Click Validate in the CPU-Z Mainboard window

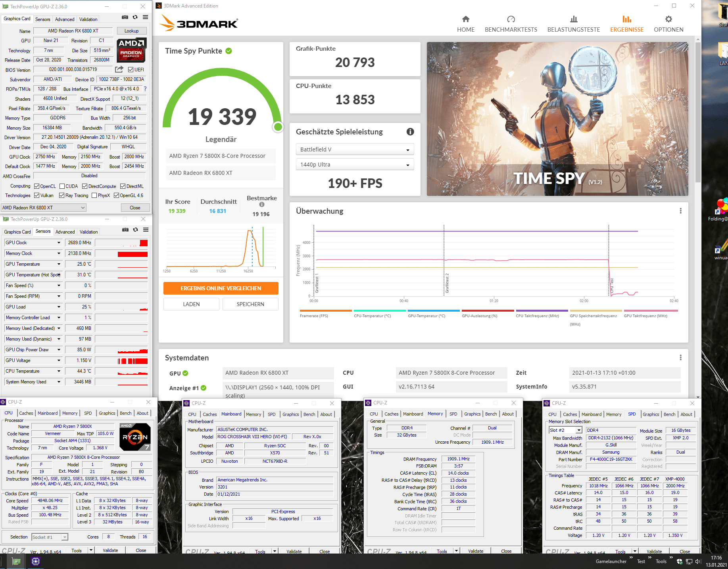[x=294, y=551]
